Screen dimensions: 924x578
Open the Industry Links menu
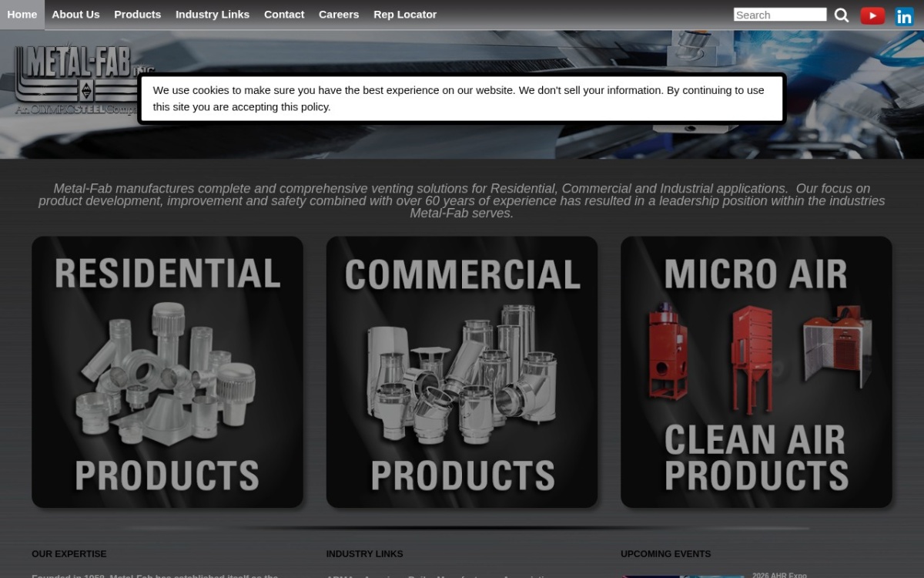(213, 15)
